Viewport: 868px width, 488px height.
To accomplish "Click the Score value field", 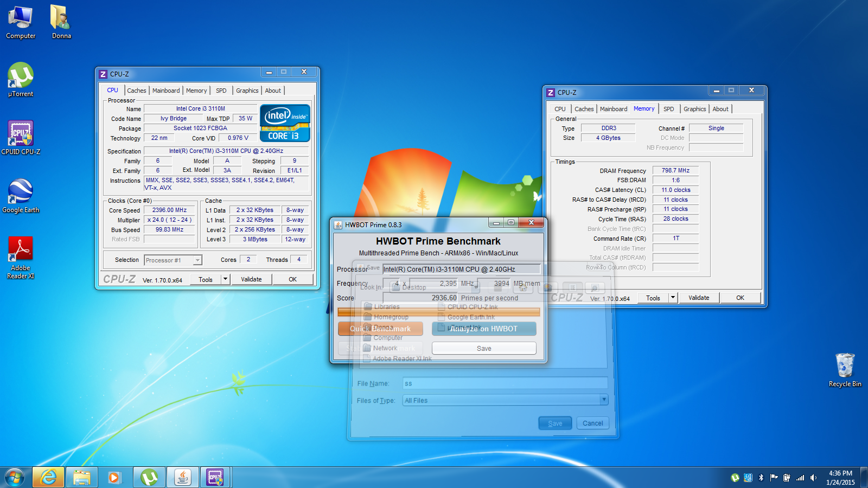I will [420, 298].
